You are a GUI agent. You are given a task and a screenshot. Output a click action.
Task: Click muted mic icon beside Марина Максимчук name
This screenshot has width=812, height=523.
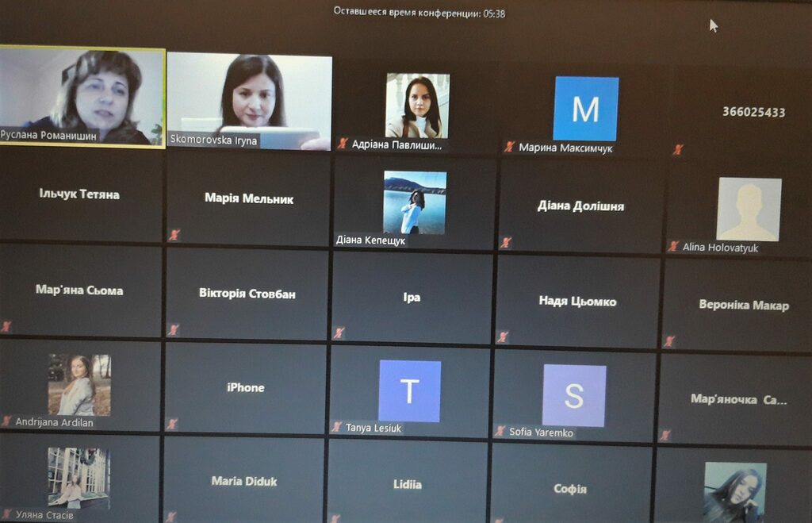pos(510,147)
